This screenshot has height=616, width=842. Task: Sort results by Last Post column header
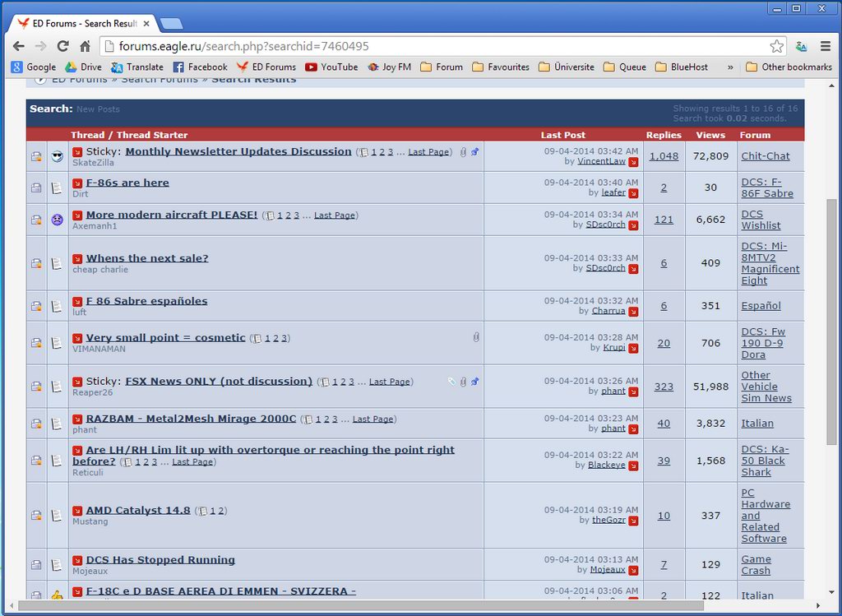[562, 135]
